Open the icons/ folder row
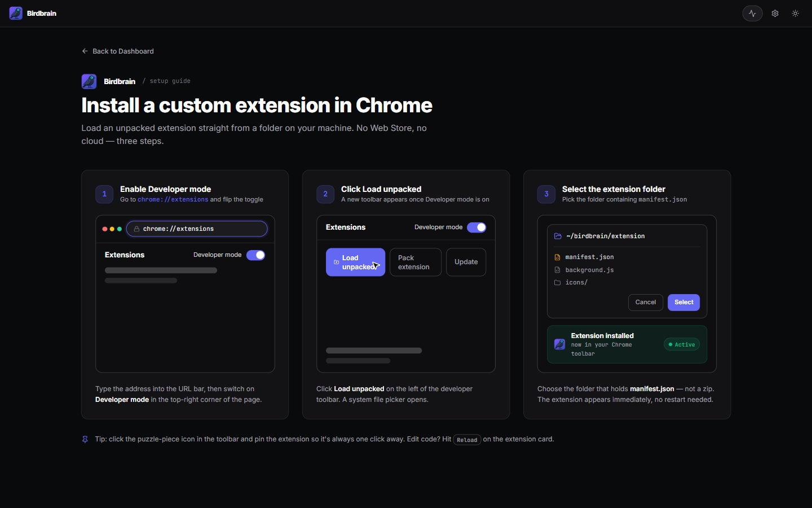The width and height of the screenshot is (812, 508). (627, 282)
